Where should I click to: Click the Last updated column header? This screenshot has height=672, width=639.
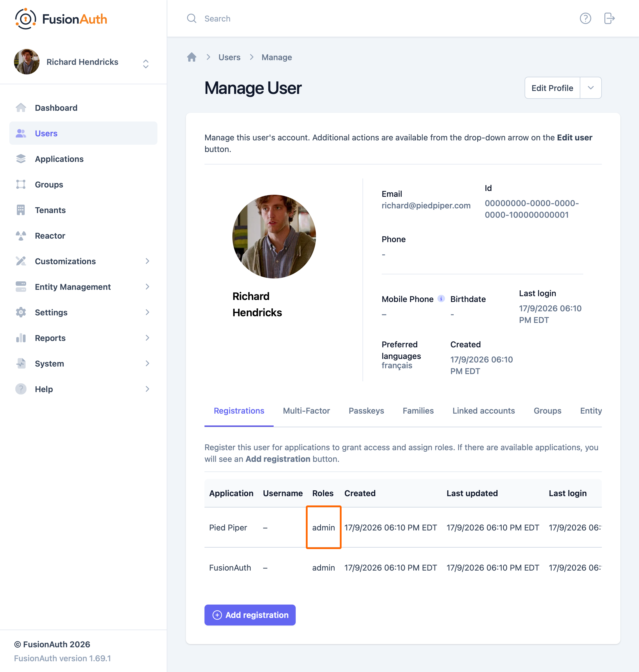[x=472, y=493]
